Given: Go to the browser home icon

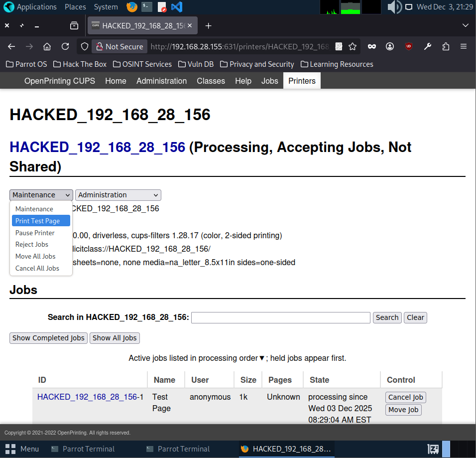Looking at the screenshot, I should [x=47, y=46].
